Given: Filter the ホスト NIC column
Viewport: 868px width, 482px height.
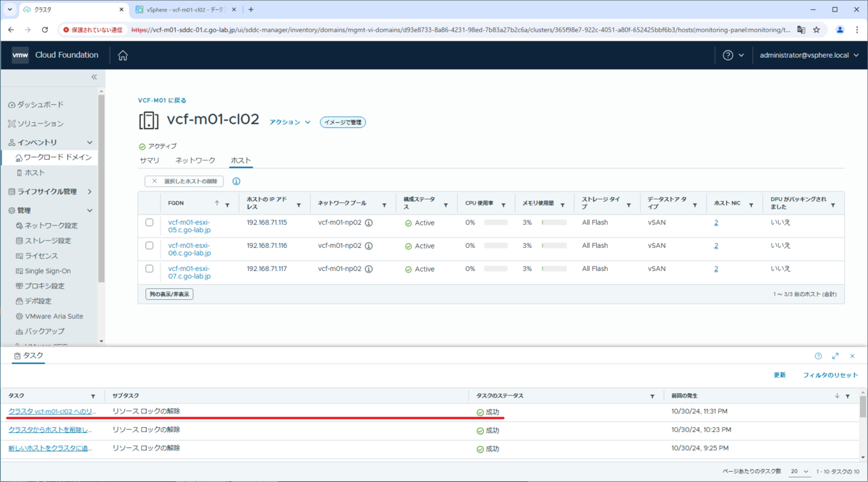Looking at the screenshot, I should tap(752, 205).
